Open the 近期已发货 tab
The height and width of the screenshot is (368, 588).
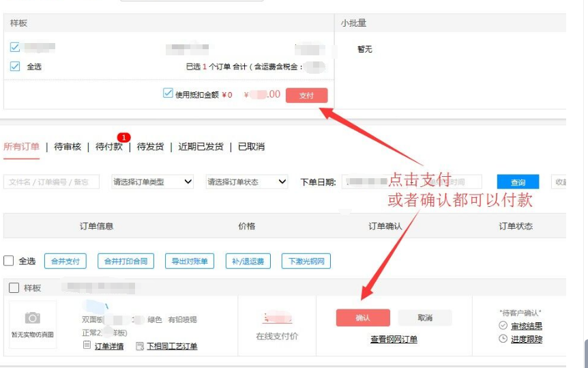pos(201,147)
